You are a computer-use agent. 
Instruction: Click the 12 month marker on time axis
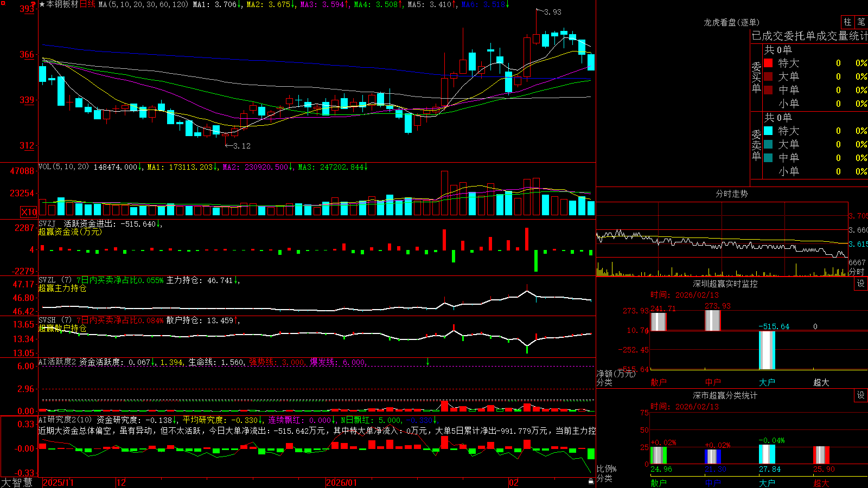tap(122, 483)
